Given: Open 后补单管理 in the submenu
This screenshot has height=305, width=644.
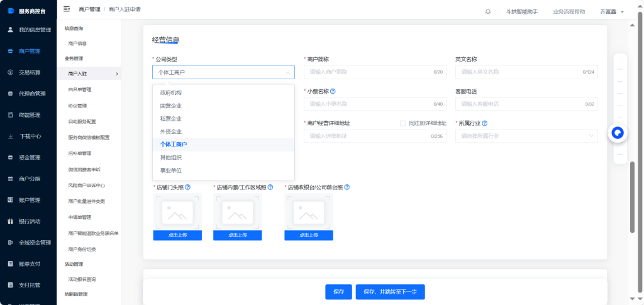Looking at the screenshot, I should click(x=80, y=153).
